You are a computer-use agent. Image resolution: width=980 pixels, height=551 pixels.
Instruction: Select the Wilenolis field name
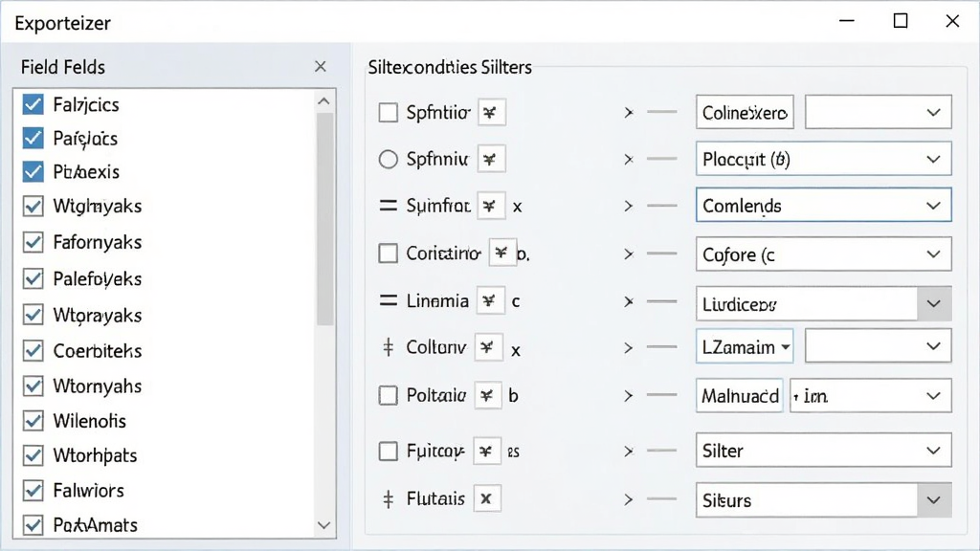pyautogui.click(x=89, y=421)
